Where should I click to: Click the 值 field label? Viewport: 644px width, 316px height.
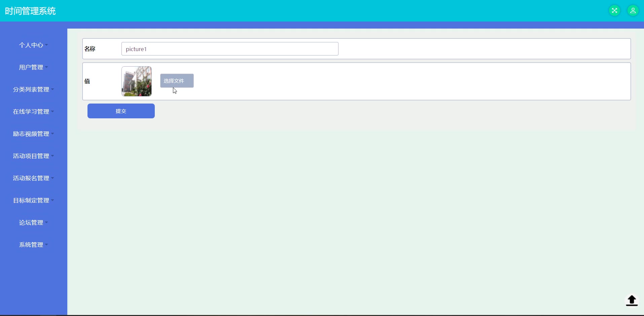click(87, 81)
